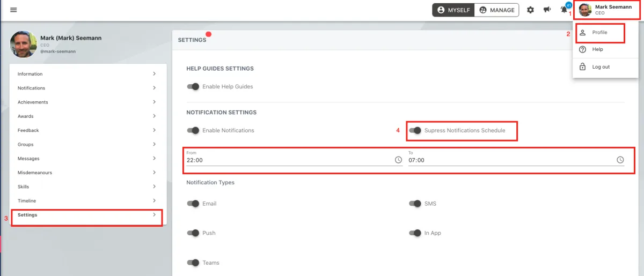Toggle Enable Help Guides switch
644x276 pixels.
(x=193, y=86)
